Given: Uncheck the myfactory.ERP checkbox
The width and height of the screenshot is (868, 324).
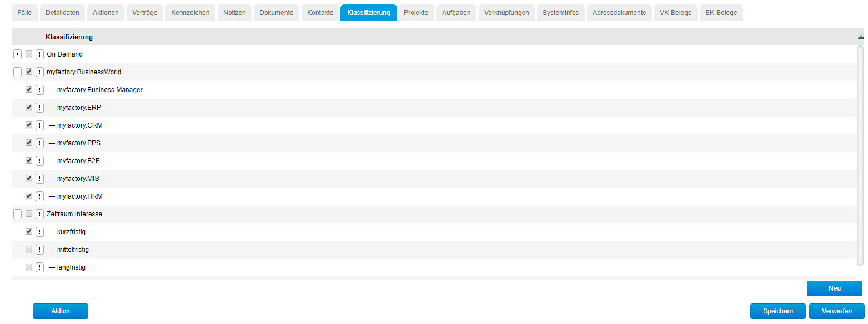Looking at the screenshot, I should pyautogui.click(x=29, y=107).
